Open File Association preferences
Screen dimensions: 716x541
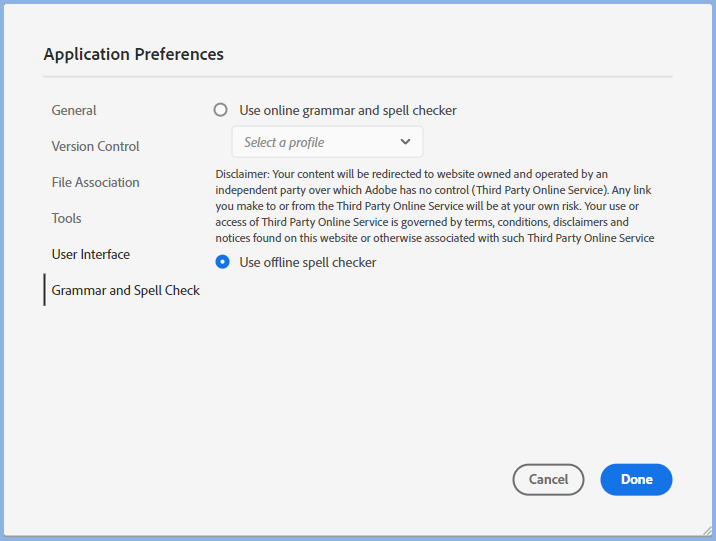click(95, 182)
